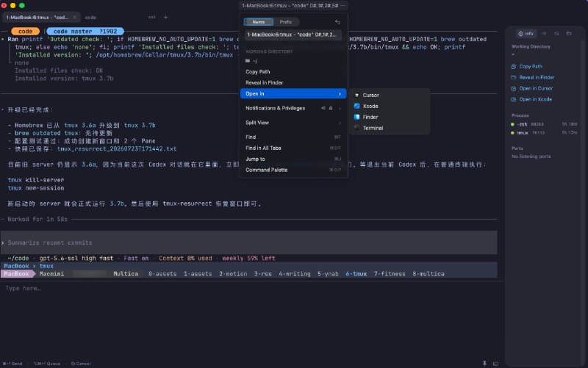Image resolution: width=588 pixels, height=368 pixels.
Task: Open the list view icon in side panel
Action: coord(544,34)
